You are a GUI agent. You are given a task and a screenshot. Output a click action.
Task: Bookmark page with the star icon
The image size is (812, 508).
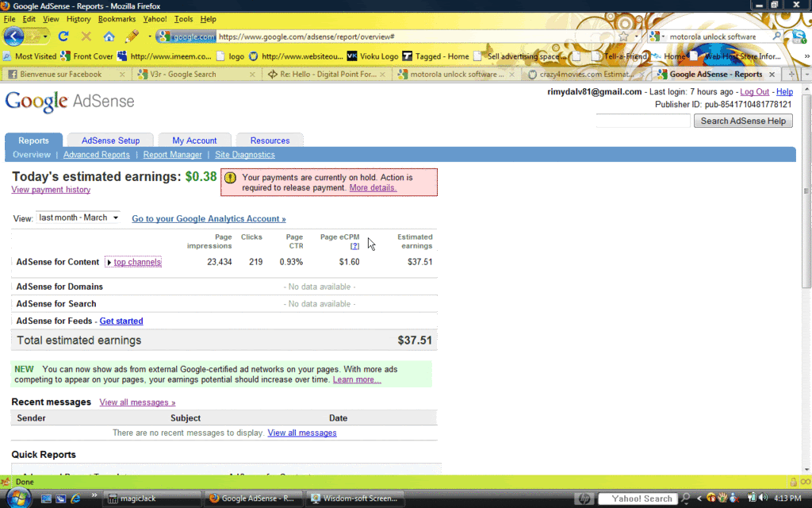tap(623, 37)
